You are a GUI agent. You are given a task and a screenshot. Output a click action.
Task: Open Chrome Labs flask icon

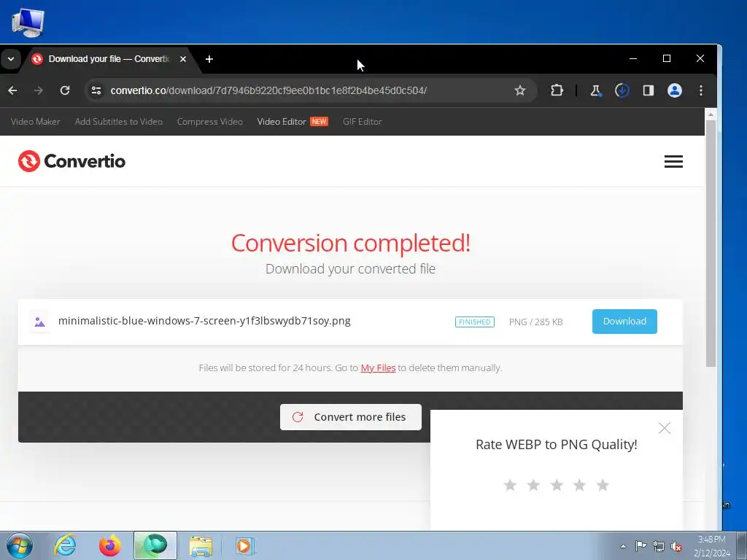(595, 90)
